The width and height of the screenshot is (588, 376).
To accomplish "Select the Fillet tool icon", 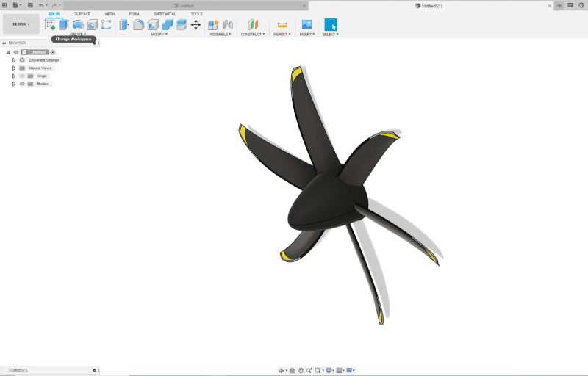I will (138, 25).
